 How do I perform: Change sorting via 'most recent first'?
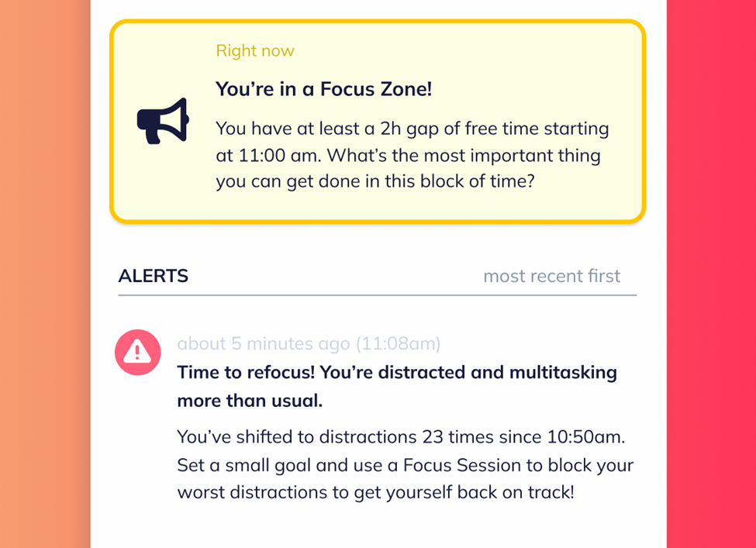[552, 276]
